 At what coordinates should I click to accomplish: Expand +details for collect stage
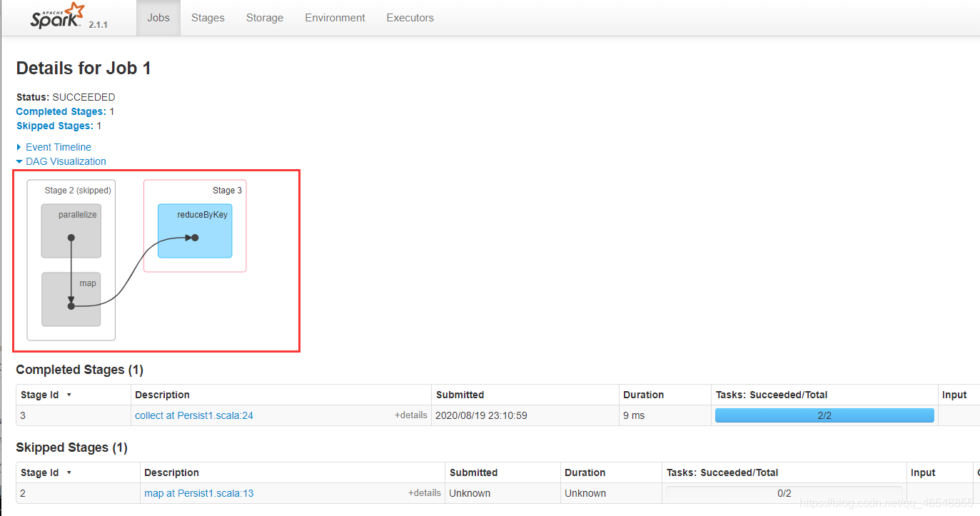pyautogui.click(x=411, y=415)
